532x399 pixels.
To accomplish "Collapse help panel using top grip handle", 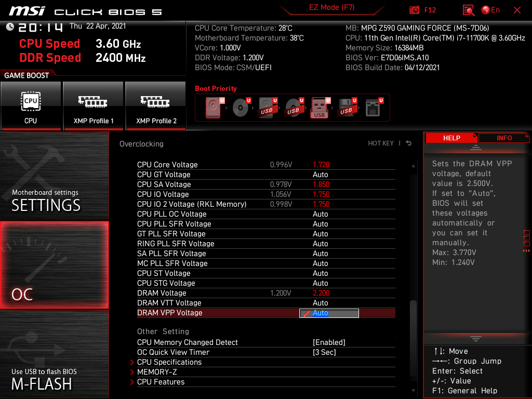I will pos(476,147).
